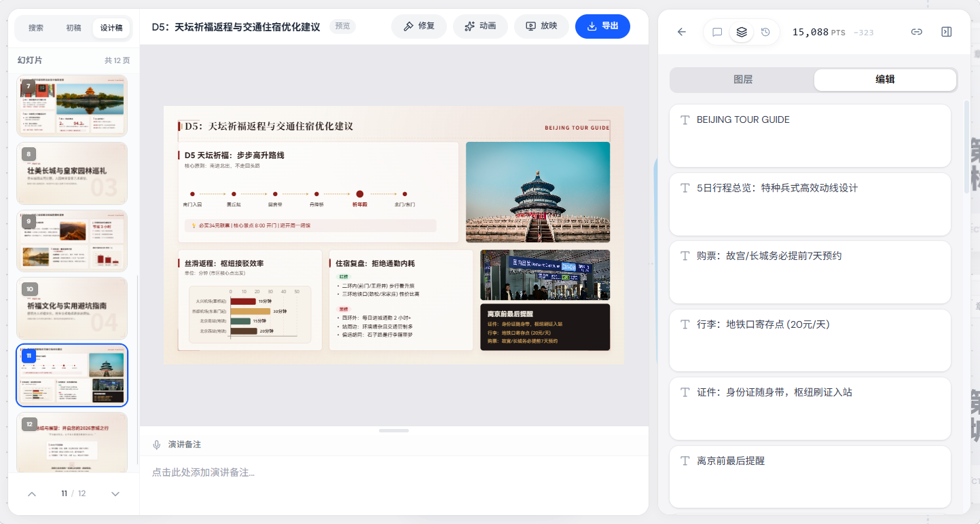
Task: Edit the BEIJING TOUR GUIDE text layer
Action: click(810, 136)
